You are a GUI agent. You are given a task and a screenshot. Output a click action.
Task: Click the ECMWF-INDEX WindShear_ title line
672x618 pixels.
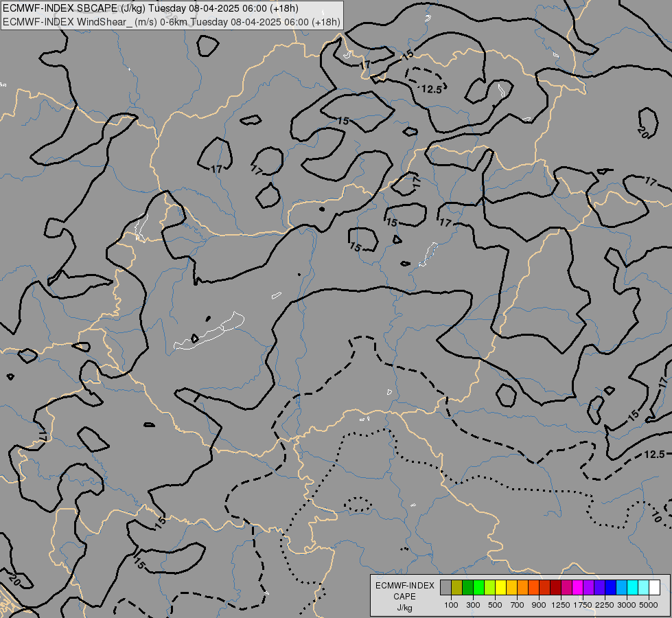[172, 22]
